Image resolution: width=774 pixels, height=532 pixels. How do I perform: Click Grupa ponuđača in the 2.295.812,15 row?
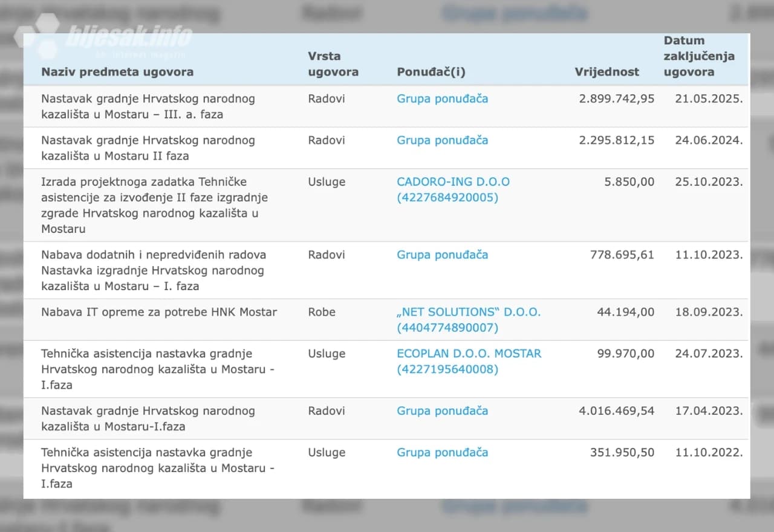pos(442,140)
